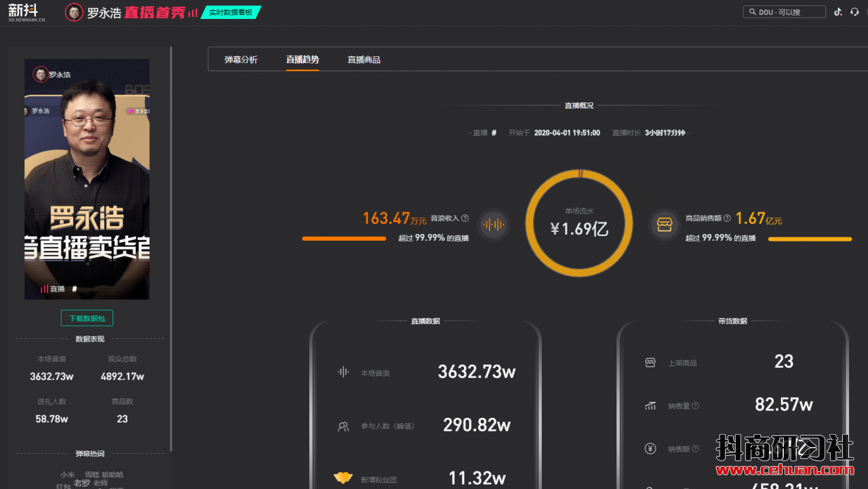The height and width of the screenshot is (489, 868).
Task: Click the hot word 老罗
Action: 81,483
